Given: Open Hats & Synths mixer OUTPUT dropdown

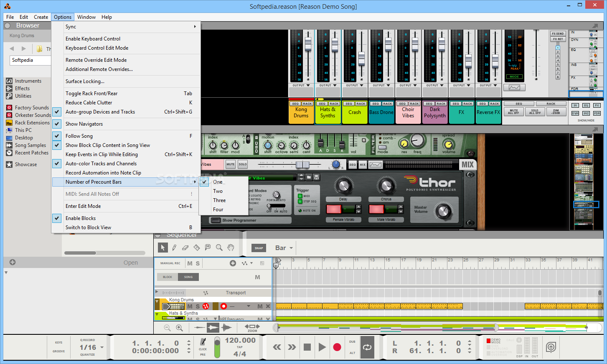Looking at the screenshot, I should coord(328,85).
